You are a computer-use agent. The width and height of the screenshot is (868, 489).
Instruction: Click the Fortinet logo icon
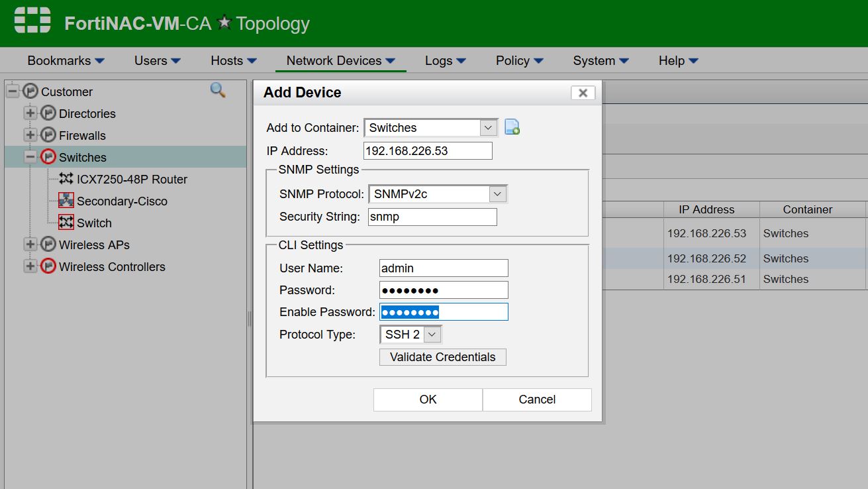[x=32, y=21]
